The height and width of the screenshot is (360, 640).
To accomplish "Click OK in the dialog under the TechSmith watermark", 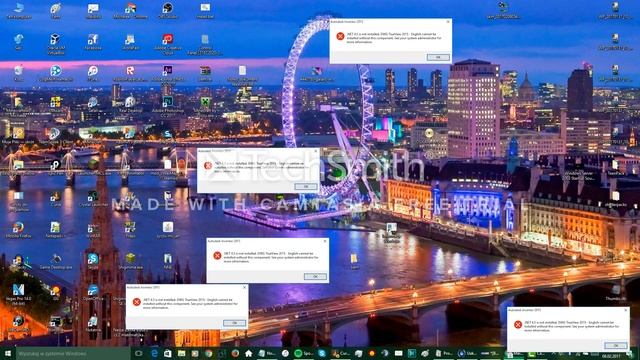I will pos(306,186).
